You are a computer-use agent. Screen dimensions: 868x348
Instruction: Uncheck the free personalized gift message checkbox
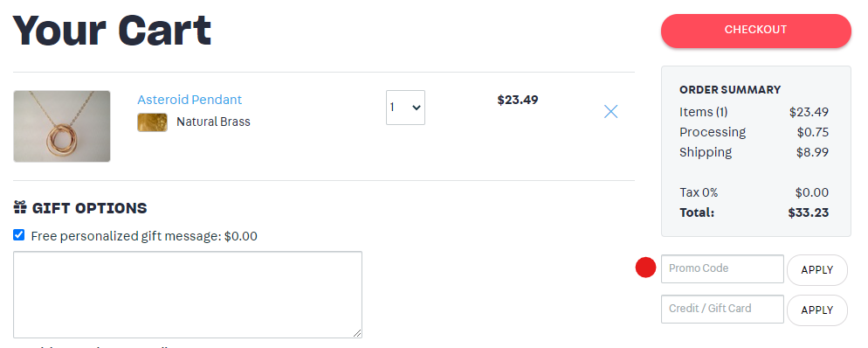pyautogui.click(x=19, y=235)
